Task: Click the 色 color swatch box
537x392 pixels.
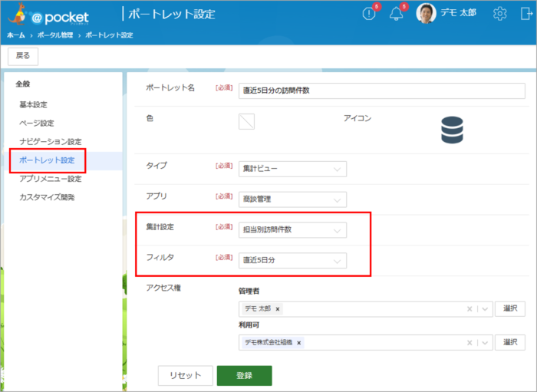Action: (x=246, y=121)
